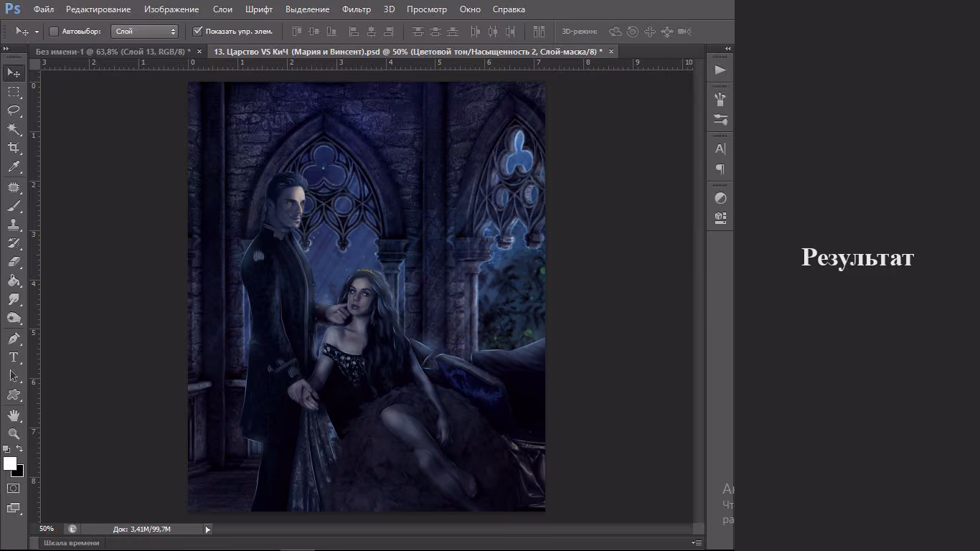Screen dimensions: 980x551
Task: Open the Выделение menu
Action: 308,9
